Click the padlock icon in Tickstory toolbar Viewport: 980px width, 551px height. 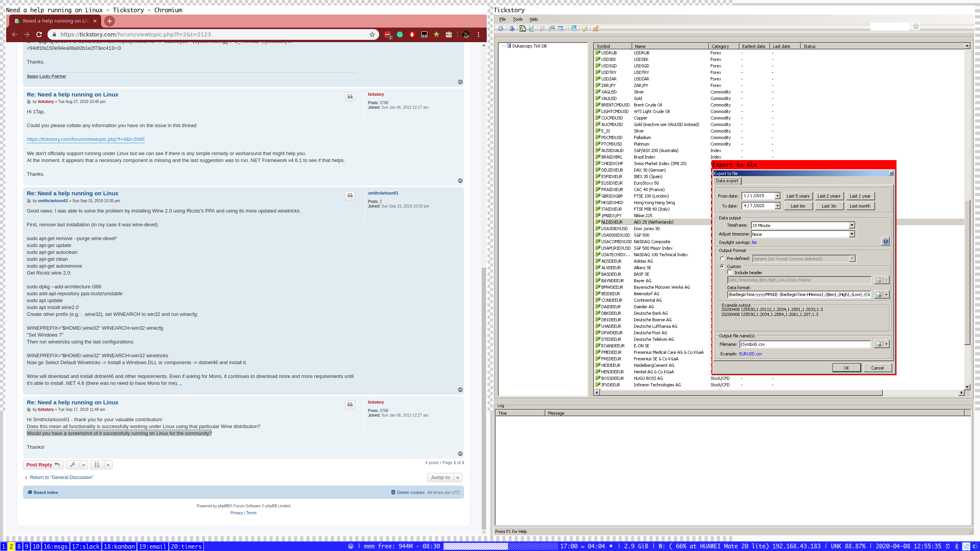(596, 28)
